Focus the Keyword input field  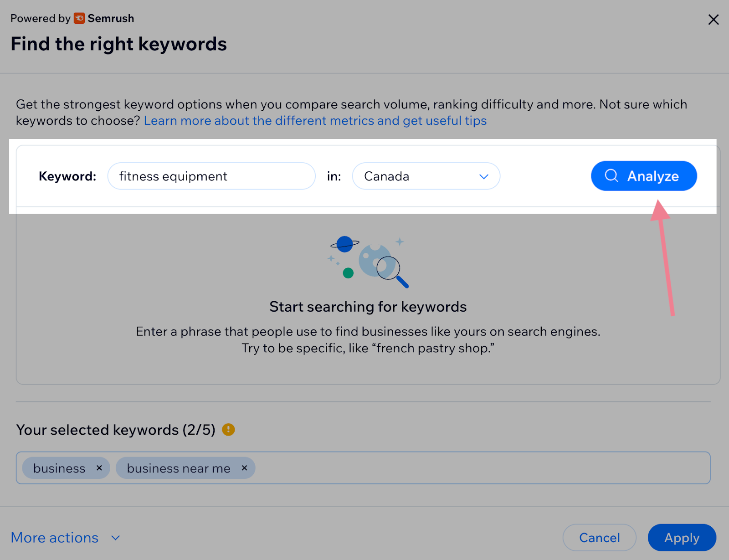(211, 176)
